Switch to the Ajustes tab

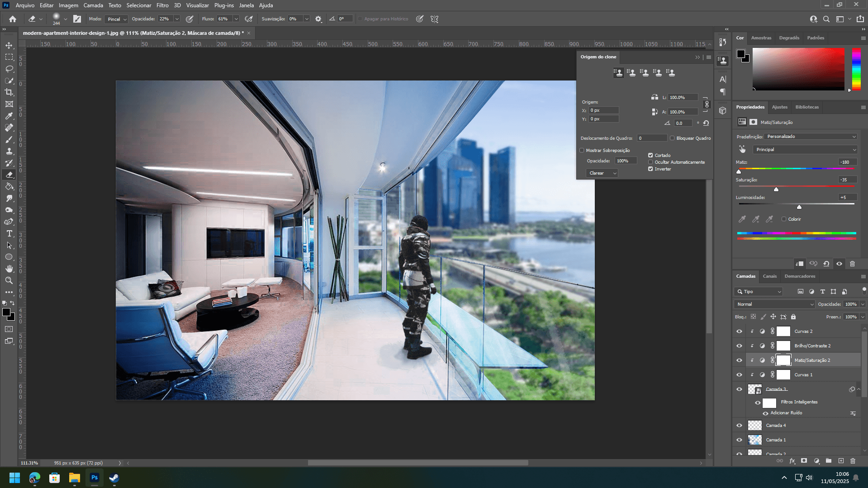pyautogui.click(x=779, y=107)
